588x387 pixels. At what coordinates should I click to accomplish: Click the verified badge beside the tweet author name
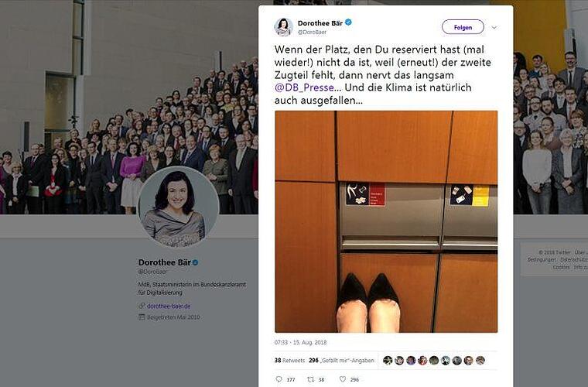tap(348, 22)
